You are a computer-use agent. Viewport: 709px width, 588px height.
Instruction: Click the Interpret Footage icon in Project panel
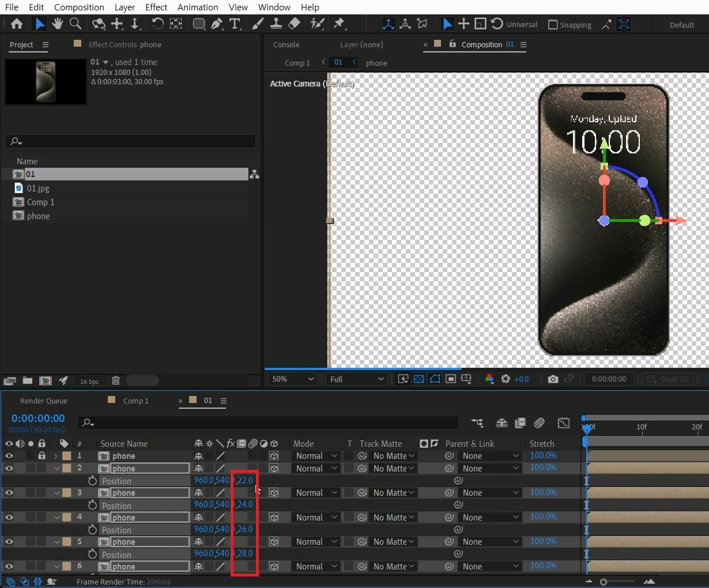pos(9,380)
